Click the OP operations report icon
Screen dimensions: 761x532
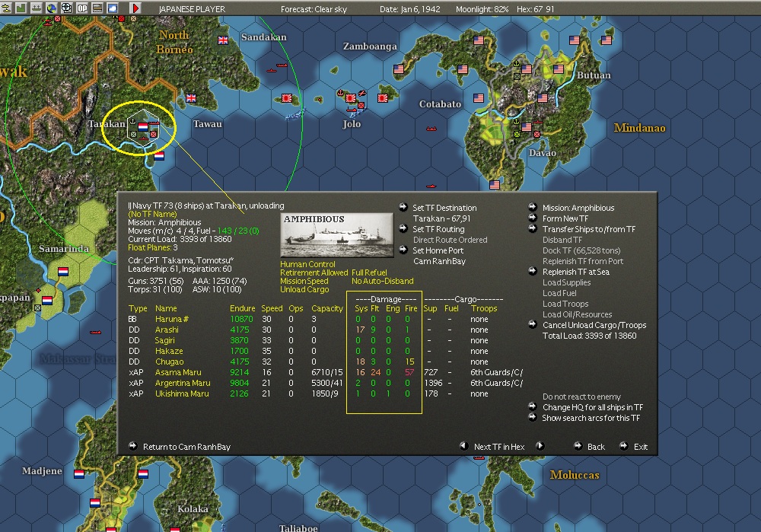pos(82,8)
